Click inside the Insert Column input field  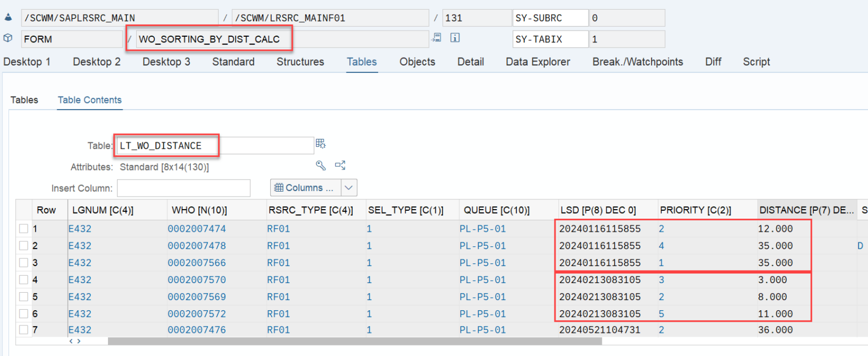click(184, 187)
